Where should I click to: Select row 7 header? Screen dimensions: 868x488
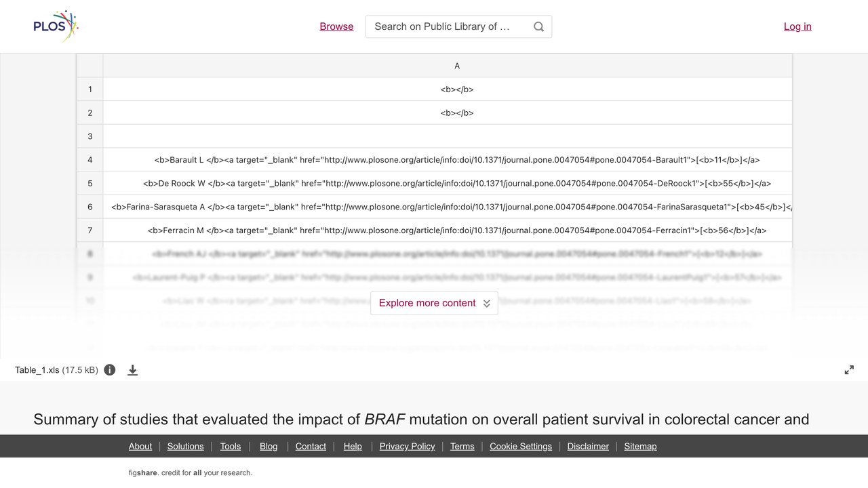click(90, 230)
